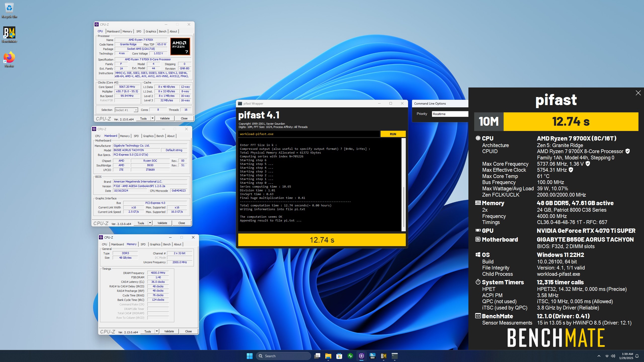Click the Motherboard section icon in BenchMate
Image resolution: width=644 pixels, height=362 pixels.
point(478,239)
